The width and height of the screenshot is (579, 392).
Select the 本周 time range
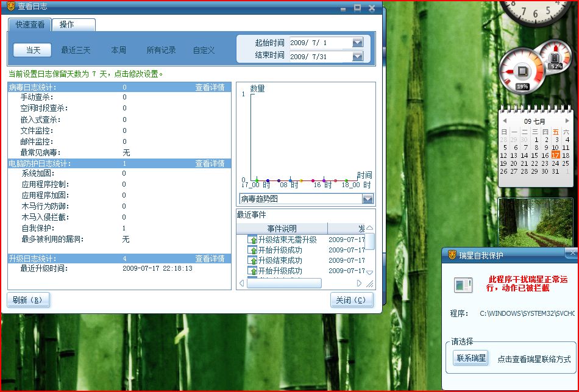[x=118, y=50]
